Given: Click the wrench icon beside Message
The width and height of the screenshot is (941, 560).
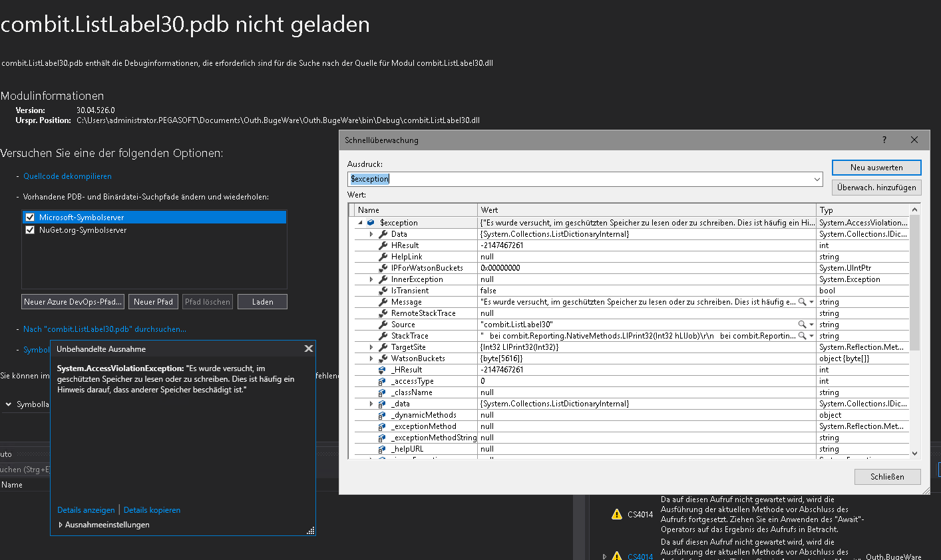Looking at the screenshot, I should (x=383, y=302).
